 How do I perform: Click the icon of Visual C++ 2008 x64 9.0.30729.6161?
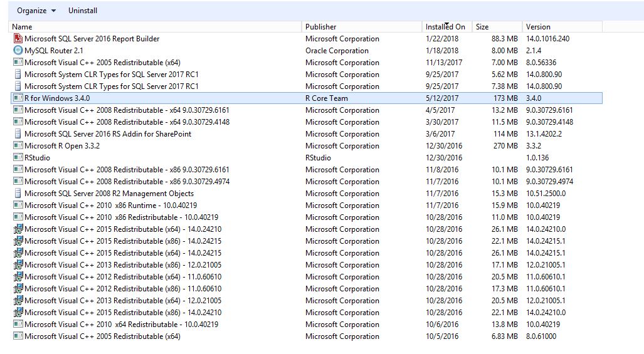click(18, 110)
